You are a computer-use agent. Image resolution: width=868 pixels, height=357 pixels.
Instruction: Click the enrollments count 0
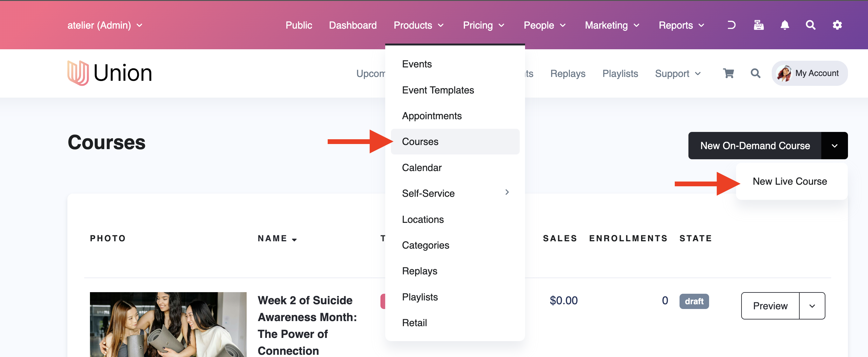[665, 300]
